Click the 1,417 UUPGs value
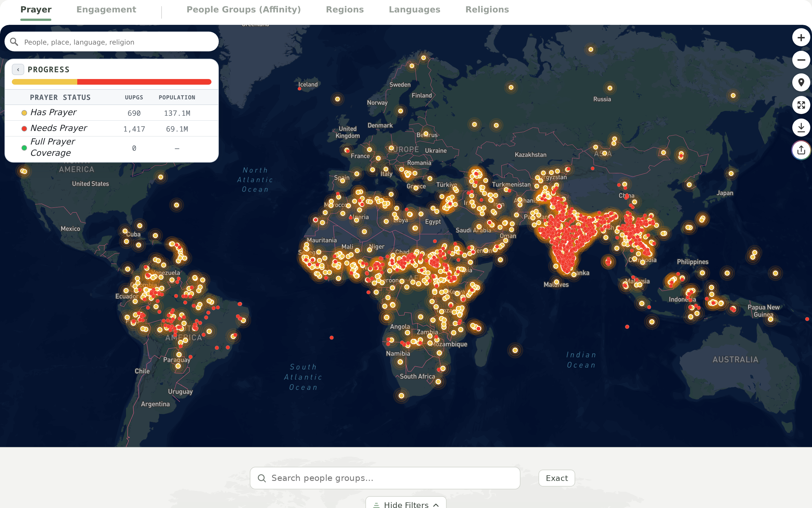 click(134, 129)
